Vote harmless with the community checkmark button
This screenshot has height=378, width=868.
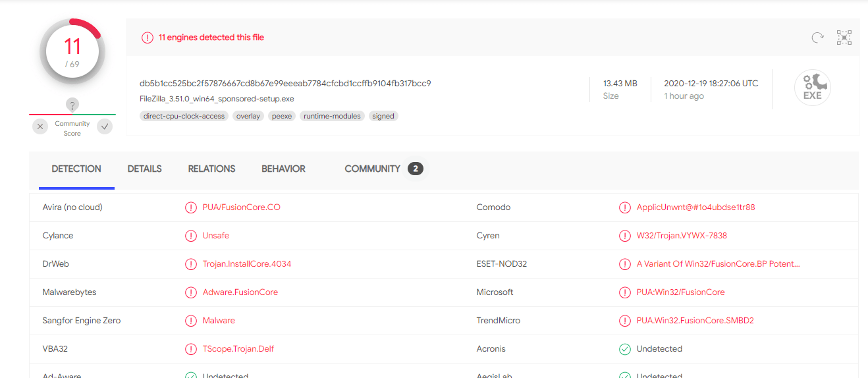point(105,126)
